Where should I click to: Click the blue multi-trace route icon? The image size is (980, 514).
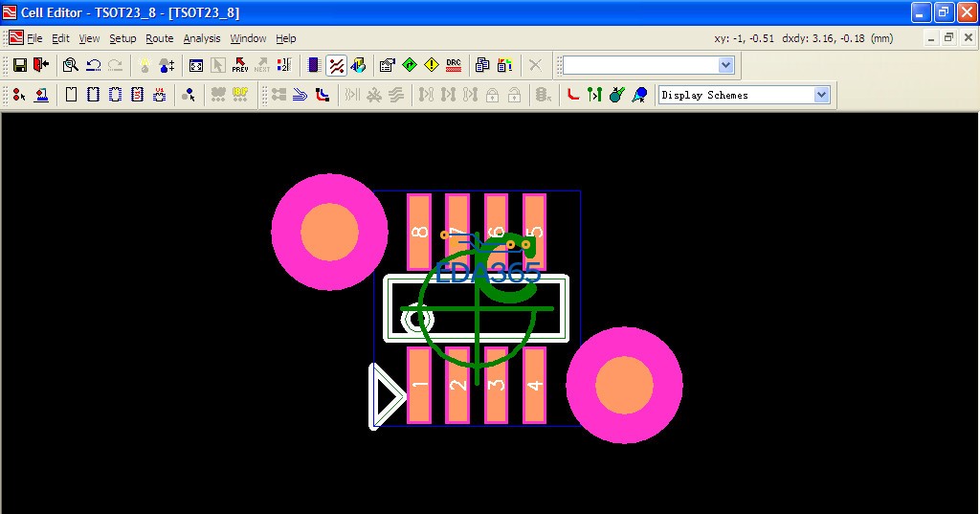[x=300, y=95]
